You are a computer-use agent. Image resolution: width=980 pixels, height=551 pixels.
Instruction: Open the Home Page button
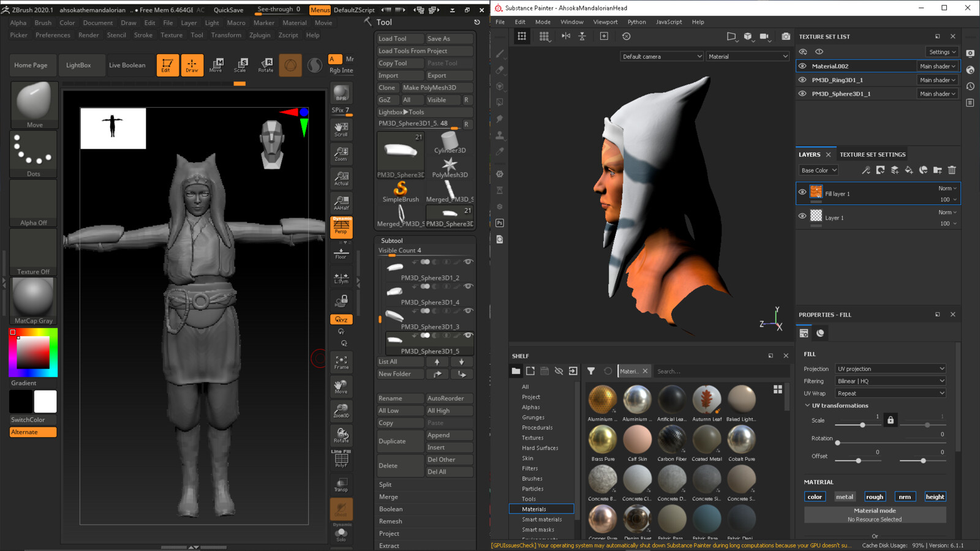pyautogui.click(x=31, y=65)
